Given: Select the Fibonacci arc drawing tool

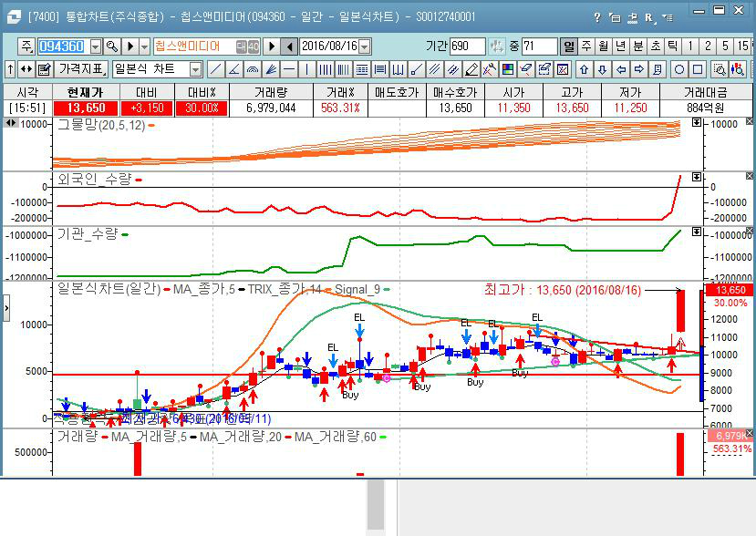Looking at the screenshot, I should 252,69.
